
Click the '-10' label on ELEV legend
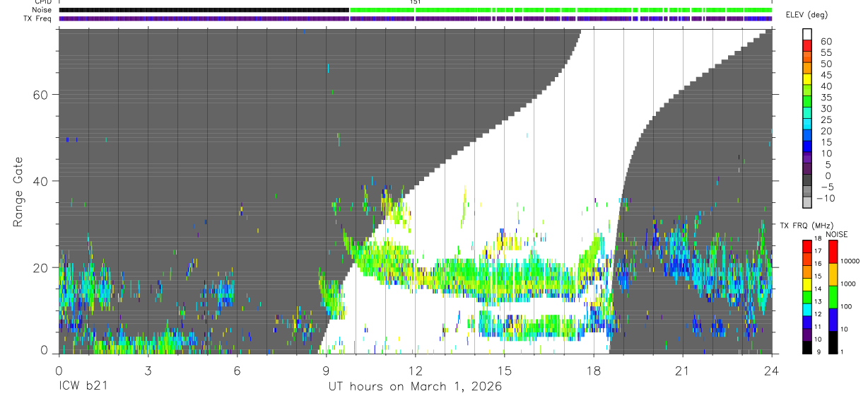pos(826,198)
